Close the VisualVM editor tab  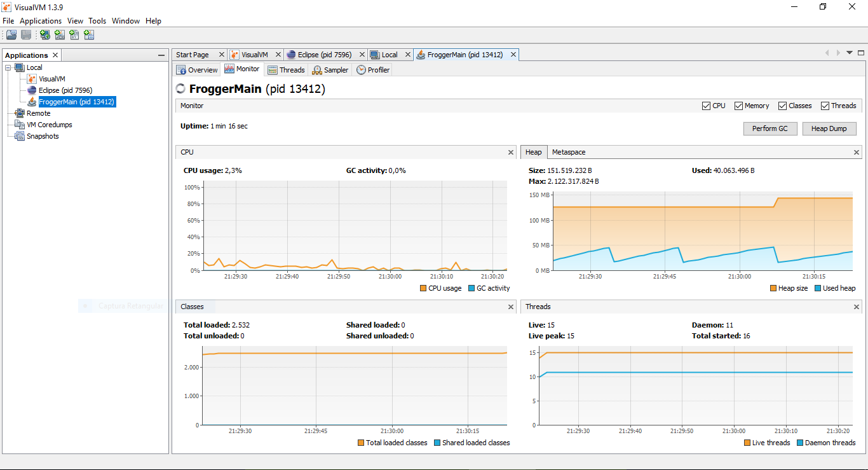point(277,55)
